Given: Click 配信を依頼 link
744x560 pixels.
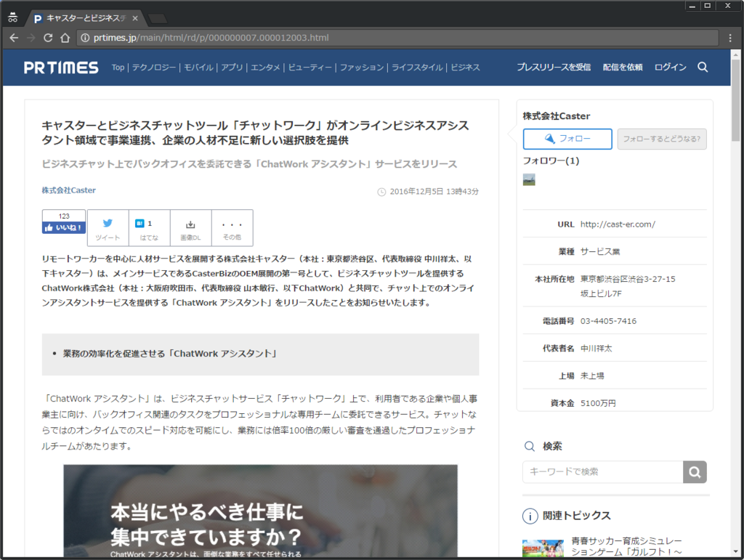Looking at the screenshot, I should click(623, 68).
